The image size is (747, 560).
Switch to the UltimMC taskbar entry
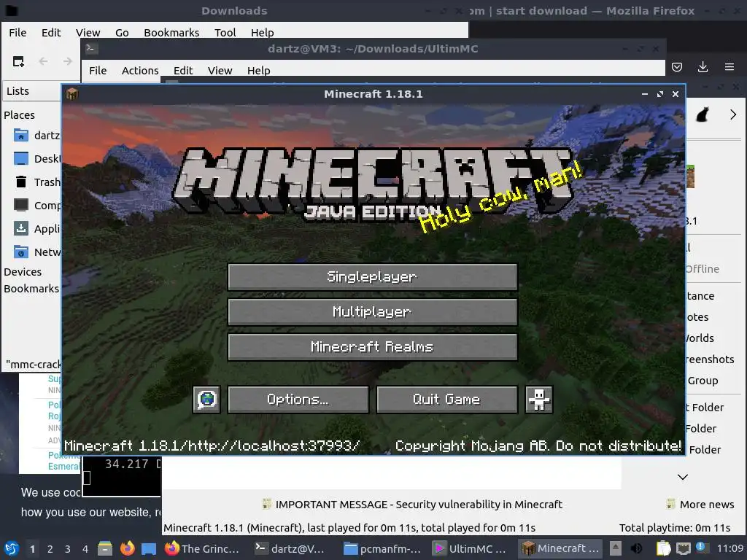pyautogui.click(x=471, y=548)
